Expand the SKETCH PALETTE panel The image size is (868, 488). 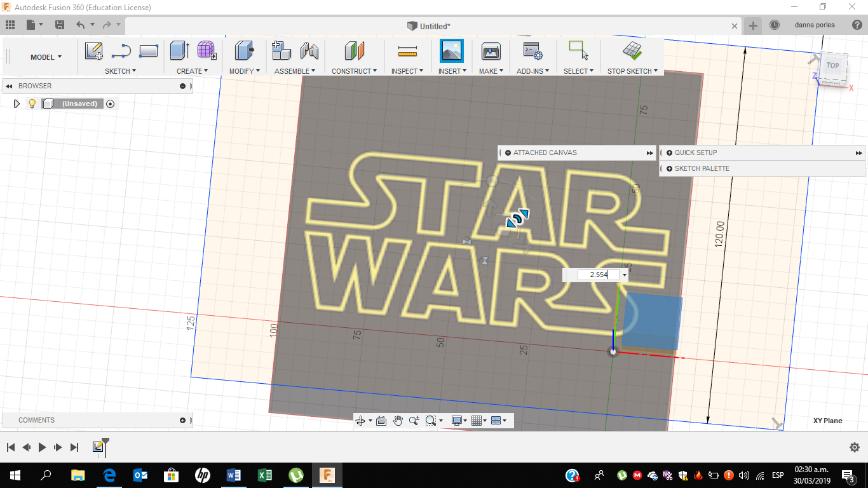(x=669, y=168)
